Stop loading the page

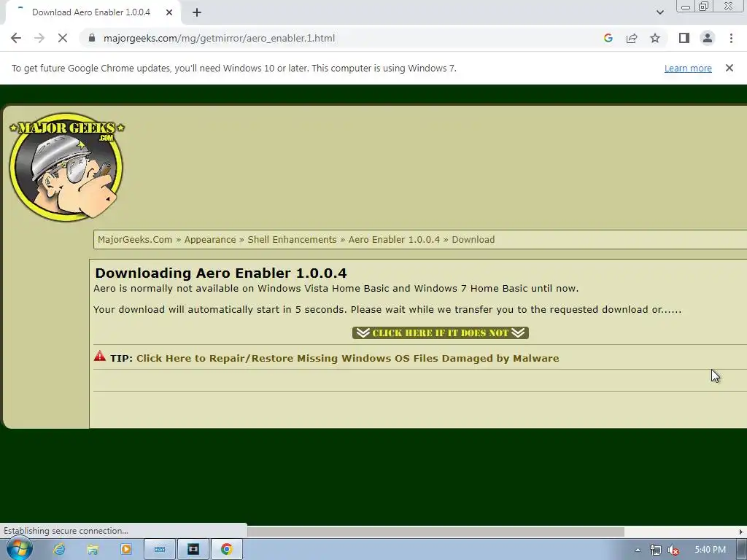(x=63, y=38)
